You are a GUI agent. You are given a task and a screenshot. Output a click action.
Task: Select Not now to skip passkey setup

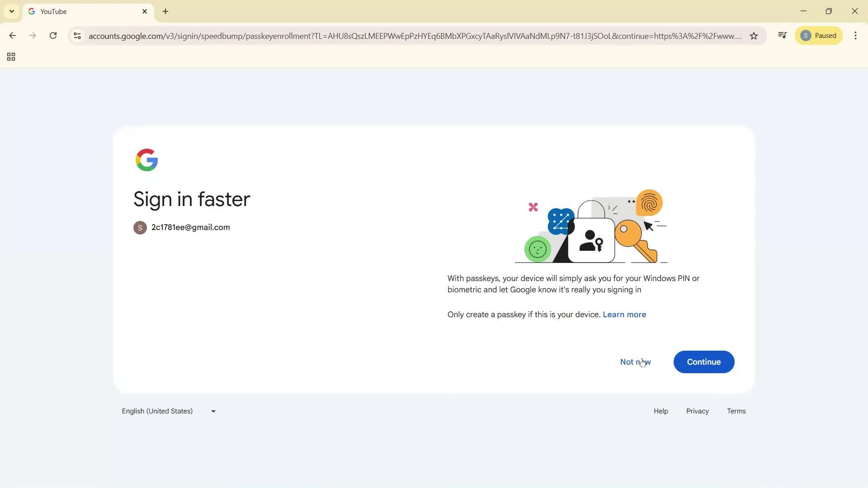[635, 361]
